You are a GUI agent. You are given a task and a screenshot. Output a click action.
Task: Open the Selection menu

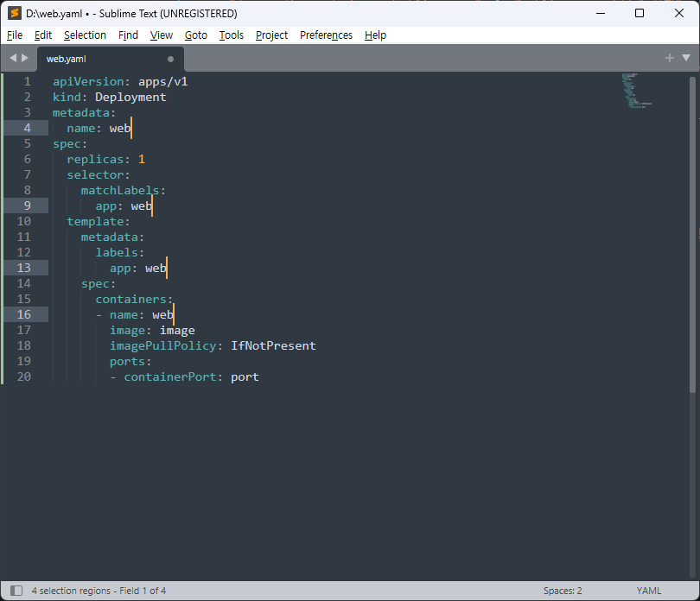pos(85,35)
